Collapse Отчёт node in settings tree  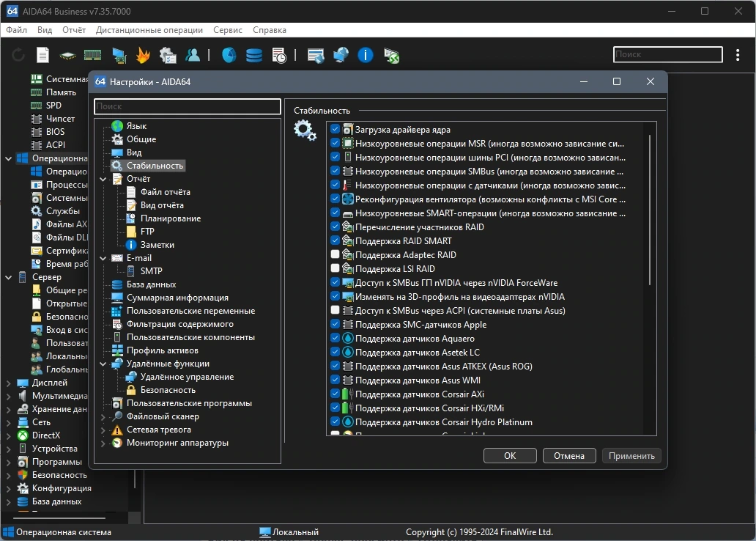point(103,179)
